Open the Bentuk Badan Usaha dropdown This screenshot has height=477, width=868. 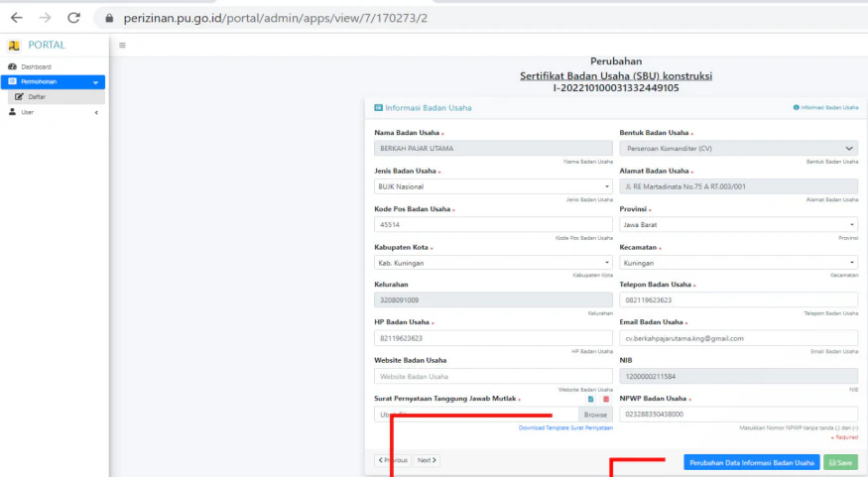click(738, 149)
